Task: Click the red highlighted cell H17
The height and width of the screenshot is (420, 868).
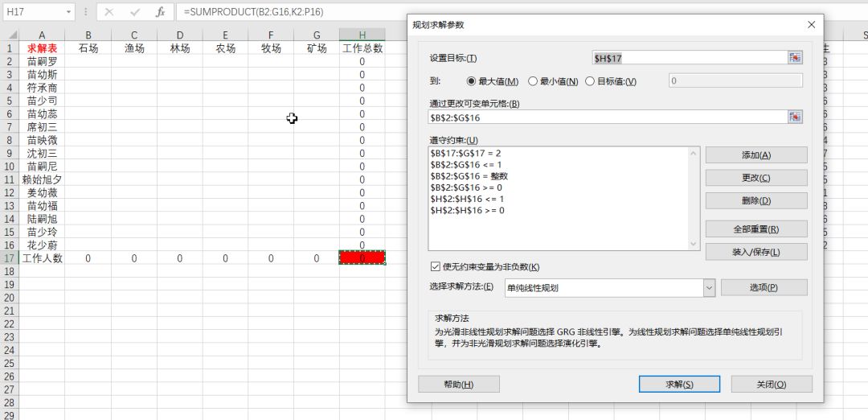Action: pos(362,258)
